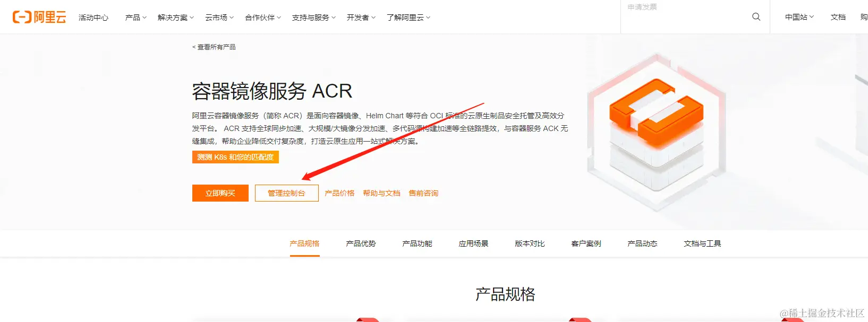The image size is (868, 322).
Task: Select the 产品功能 tab
Action: point(417,243)
